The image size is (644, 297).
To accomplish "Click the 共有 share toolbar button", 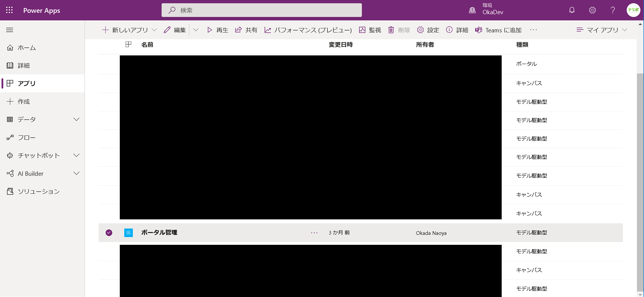I will click(x=246, y=30).
